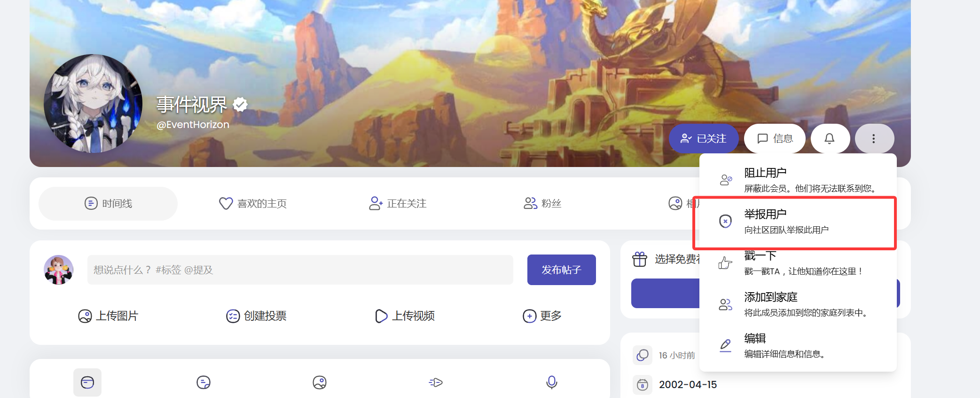This screenshot has height=398, width=980.
Task: Click the 发布帖子 publish button
Action: [561, 270]
